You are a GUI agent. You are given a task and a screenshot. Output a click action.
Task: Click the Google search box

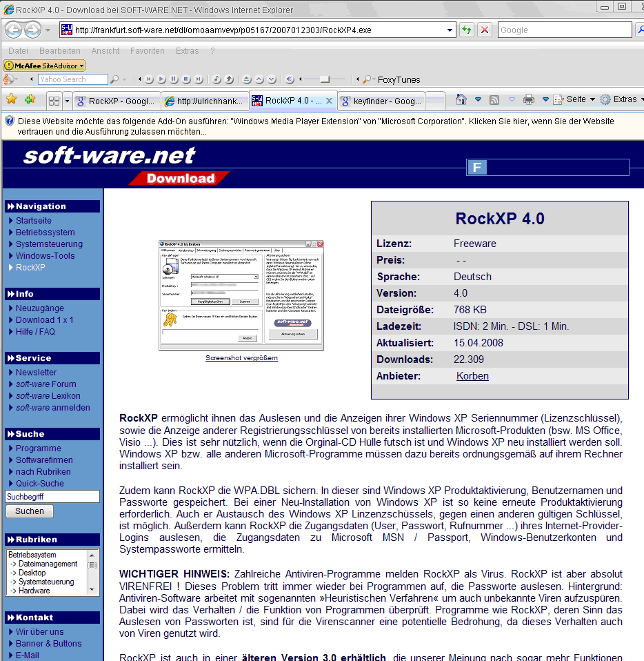tap(565, 30)
